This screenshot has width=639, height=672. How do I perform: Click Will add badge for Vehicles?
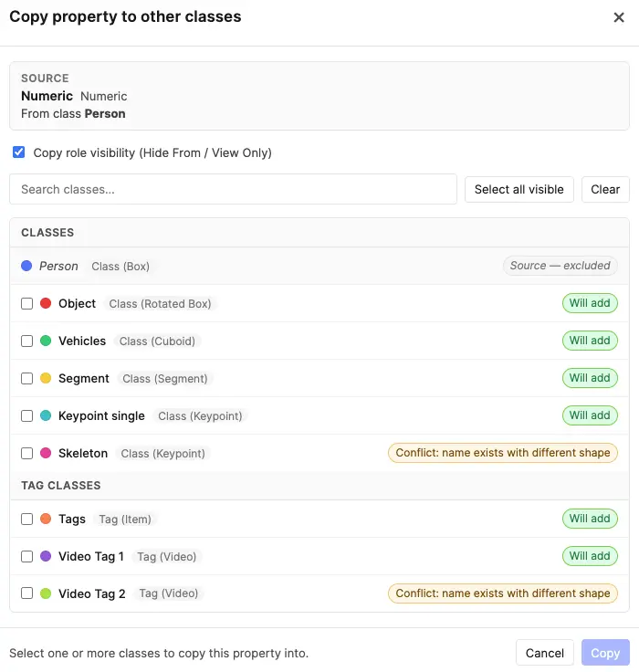[x=590, y=341]
